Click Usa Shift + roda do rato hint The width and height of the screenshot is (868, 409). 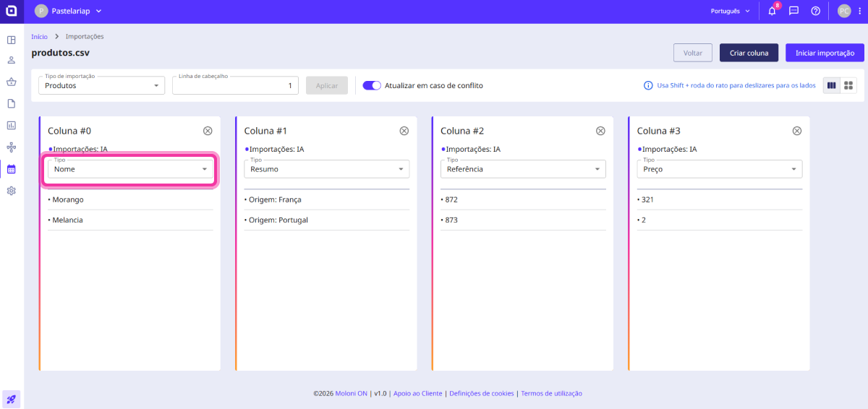click(x=736, y=85)
